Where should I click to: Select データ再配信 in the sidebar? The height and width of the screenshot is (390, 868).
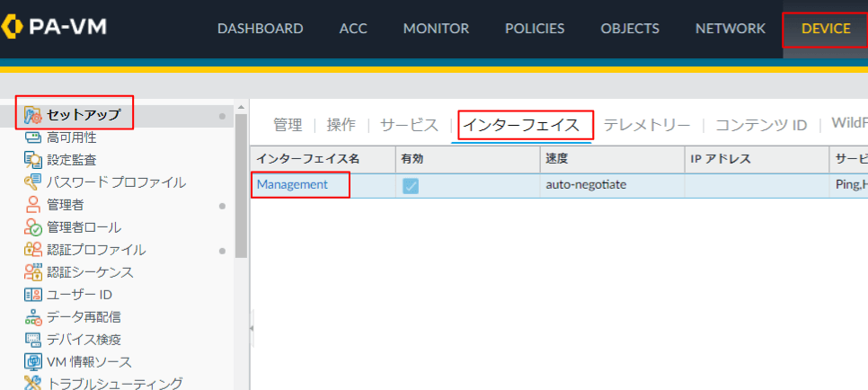pos(84,317)
